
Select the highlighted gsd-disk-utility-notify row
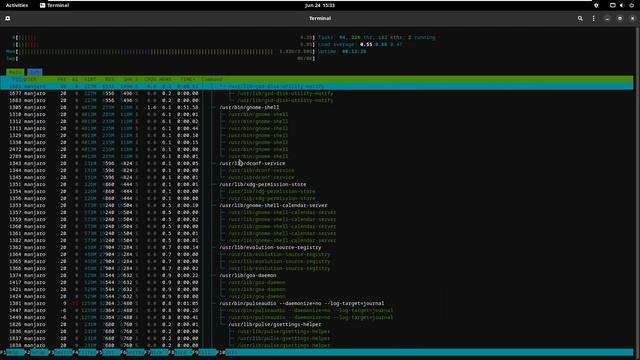click(317, 87)
